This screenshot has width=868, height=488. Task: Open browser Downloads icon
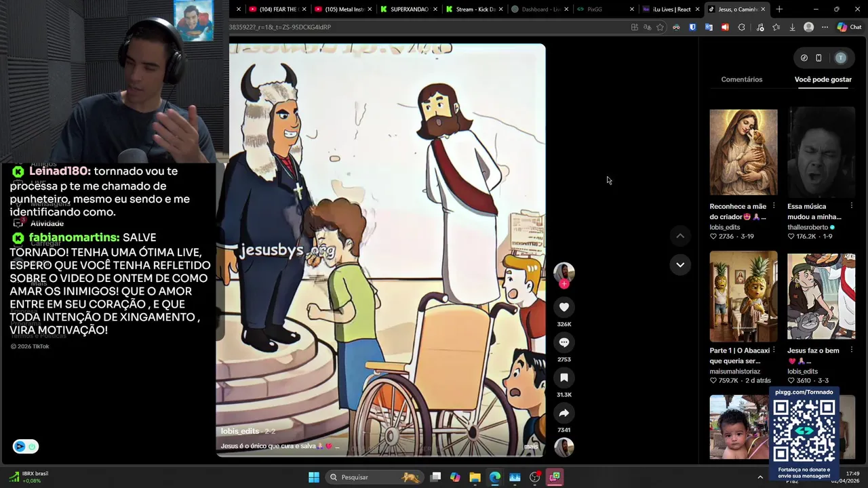point(792,27)
